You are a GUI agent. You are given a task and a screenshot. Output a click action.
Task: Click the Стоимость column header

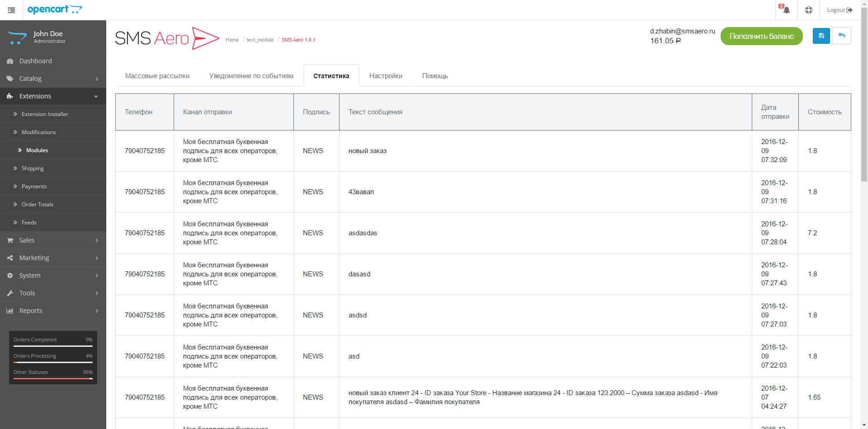825,112
